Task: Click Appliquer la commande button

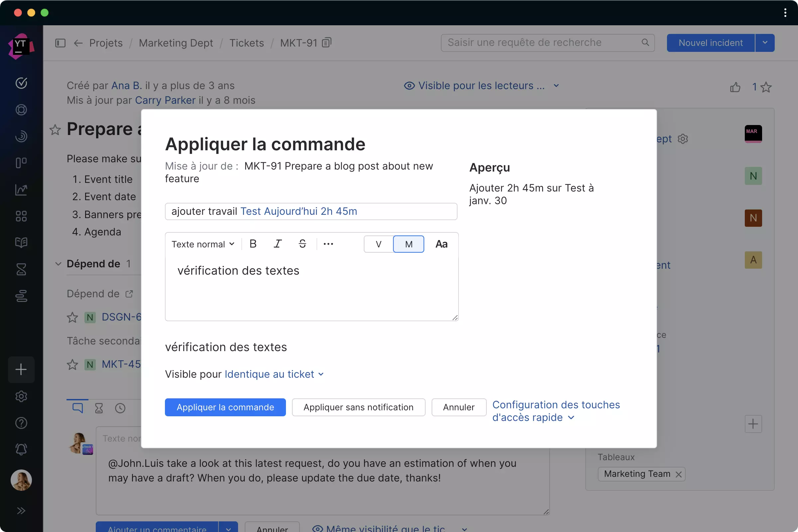Action: point(225,407)
